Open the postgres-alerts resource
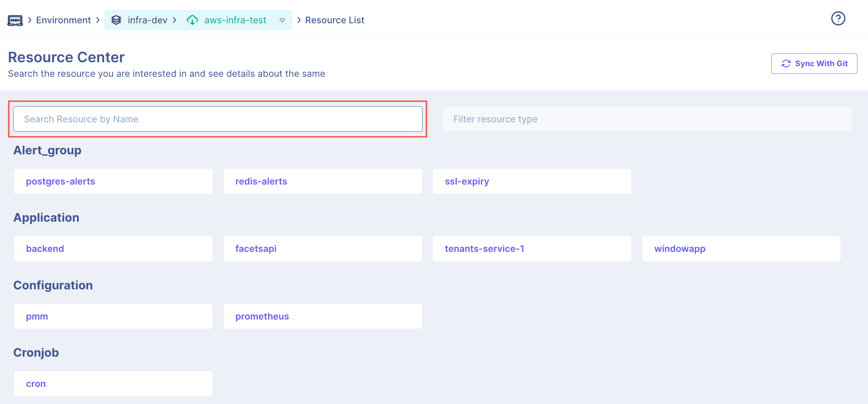Image resolution: width=868 pixels, height=404 pixels. click(113, 181)
